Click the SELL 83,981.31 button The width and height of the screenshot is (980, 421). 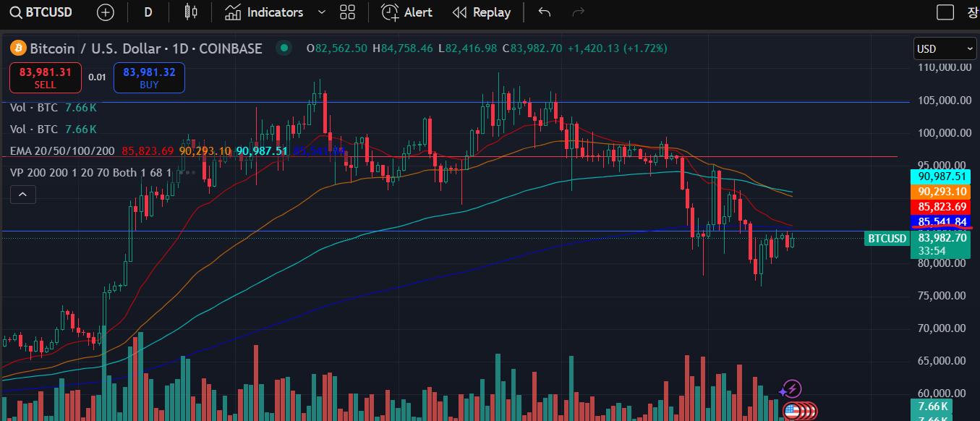point(45,77)
